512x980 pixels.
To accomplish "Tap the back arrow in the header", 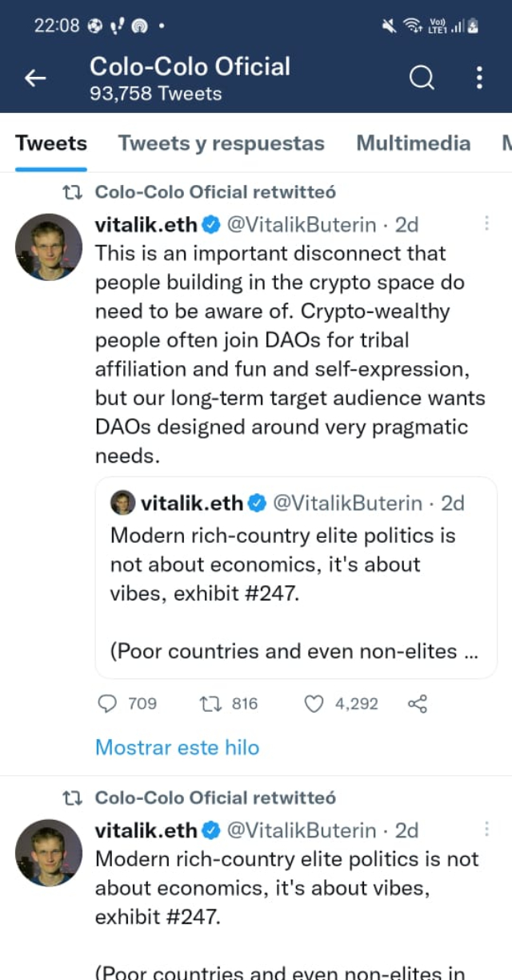I will coord(35,78).
